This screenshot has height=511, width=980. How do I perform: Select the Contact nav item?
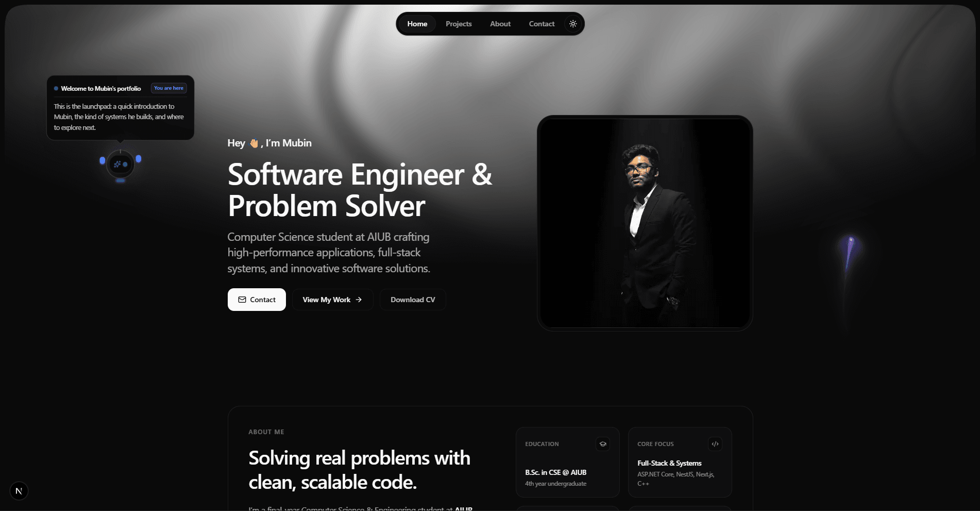542,24
